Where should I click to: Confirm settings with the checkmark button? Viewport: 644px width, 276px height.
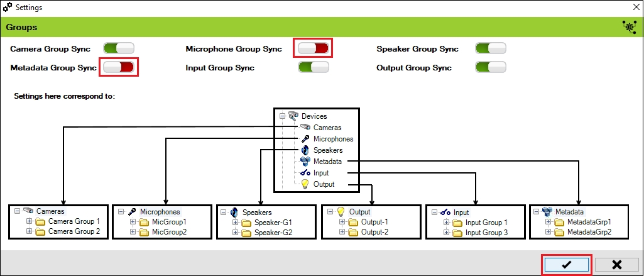pos(565,265)
